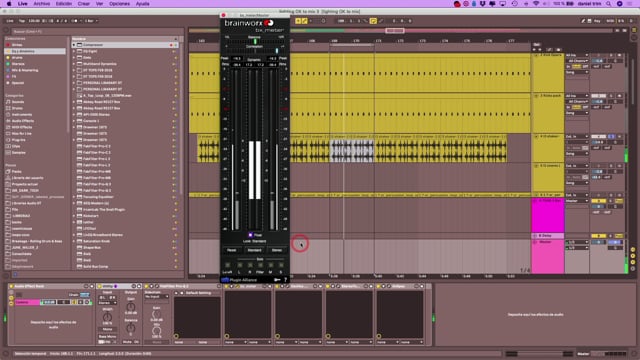The width and height of the screenshot is (640, 360).
Task: Expand the Console 1 item
Action: 74,121
